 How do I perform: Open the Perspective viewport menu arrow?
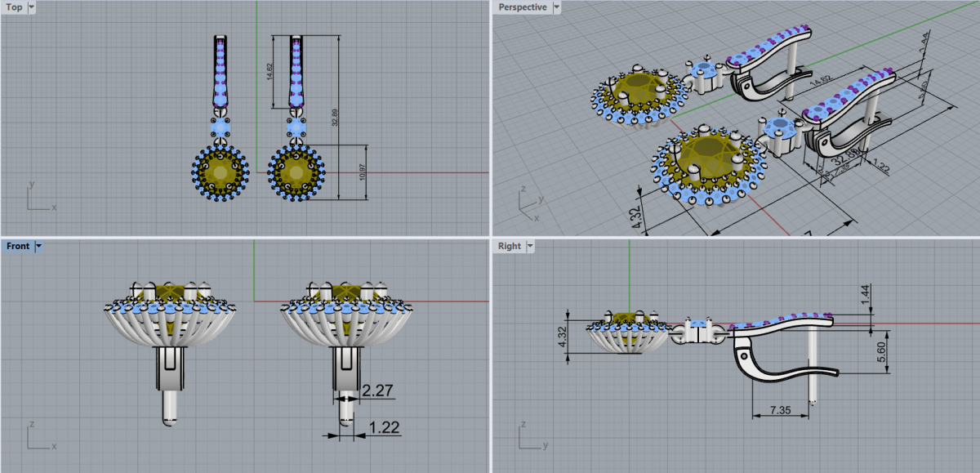point(557,7)
